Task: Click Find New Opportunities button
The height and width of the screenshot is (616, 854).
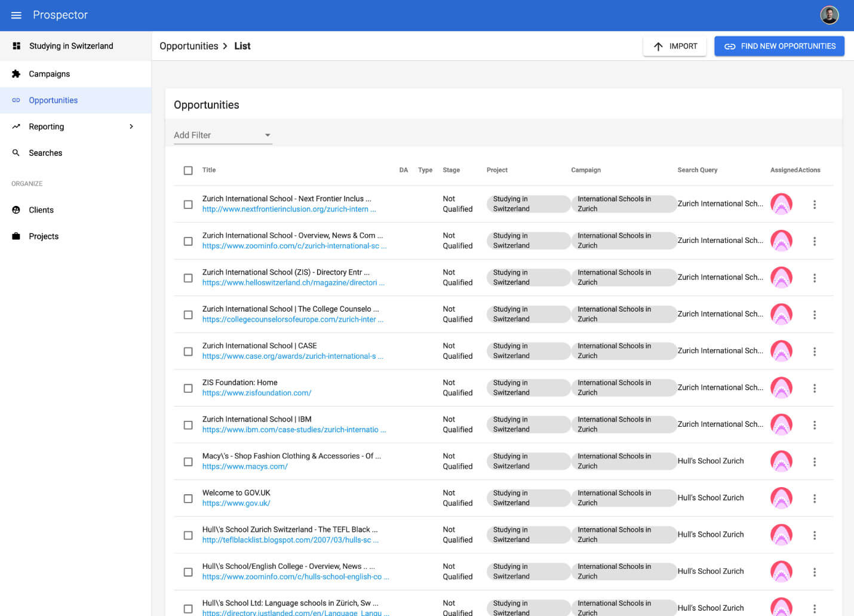Action: [779, 46]
